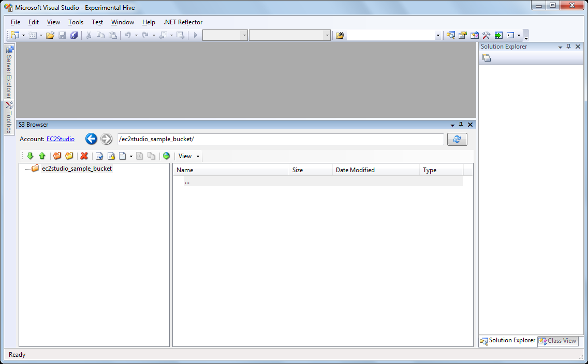Screen dimensions: 588x364
Task: Open the Tools menu
Action: point(76,22)
